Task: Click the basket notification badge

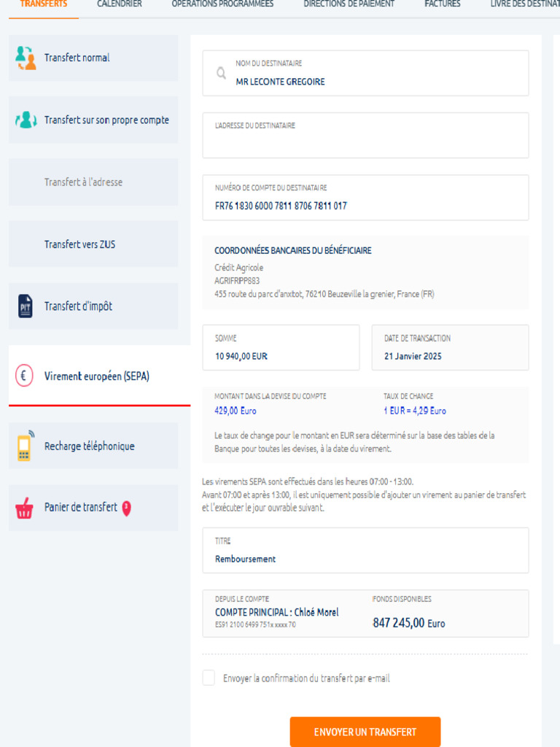Action: pyautogui.click(x=126, y=507)
